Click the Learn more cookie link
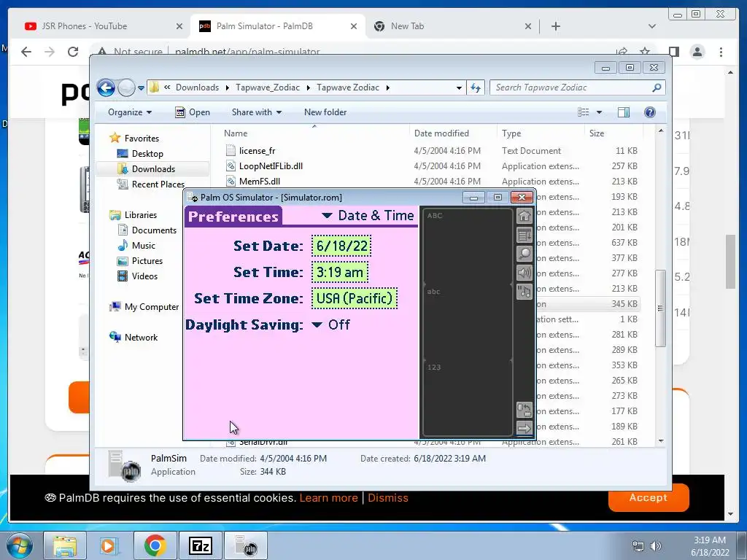747x560 pixels. click(x=328, y=498)
